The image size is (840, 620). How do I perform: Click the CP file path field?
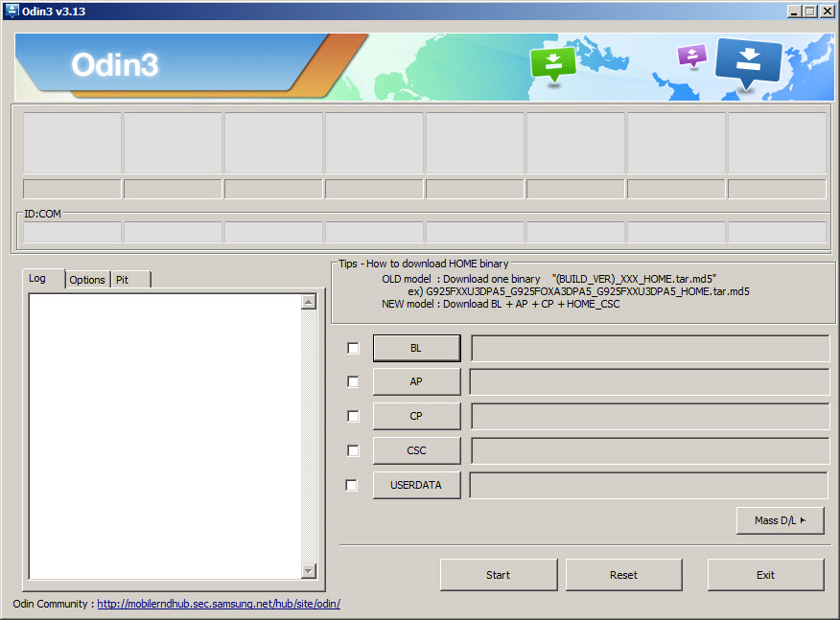pos(650,416)
